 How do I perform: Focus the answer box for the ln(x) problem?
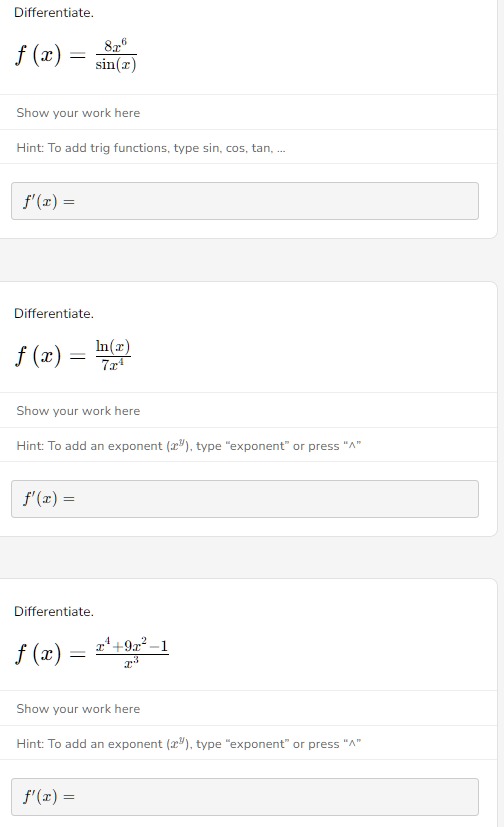245,498
